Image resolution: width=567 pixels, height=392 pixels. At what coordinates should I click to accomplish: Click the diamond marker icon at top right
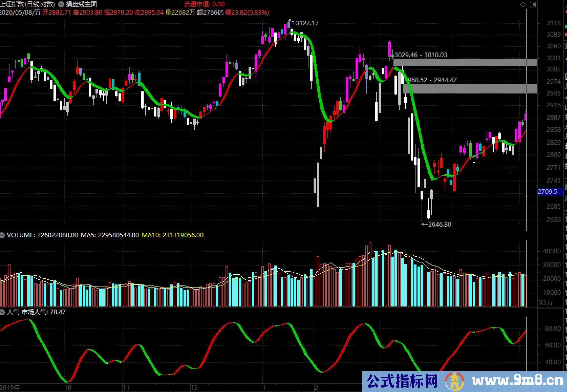click(x=523, y=4)
